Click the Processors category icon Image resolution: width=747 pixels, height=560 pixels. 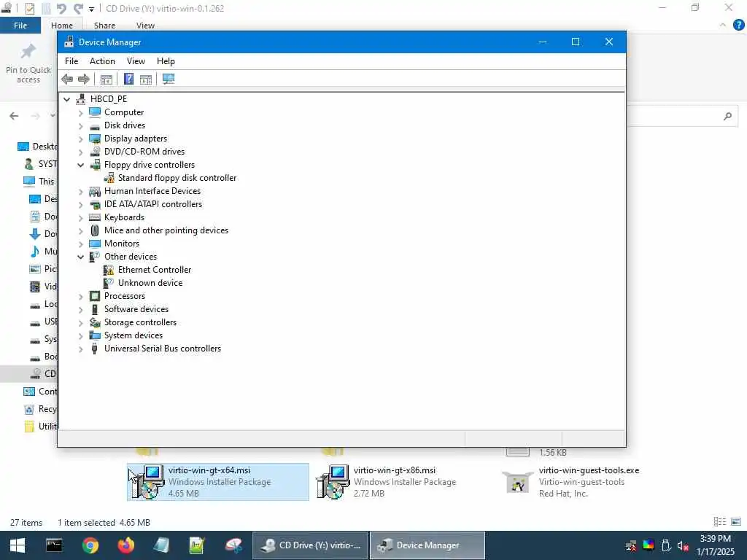95,296
